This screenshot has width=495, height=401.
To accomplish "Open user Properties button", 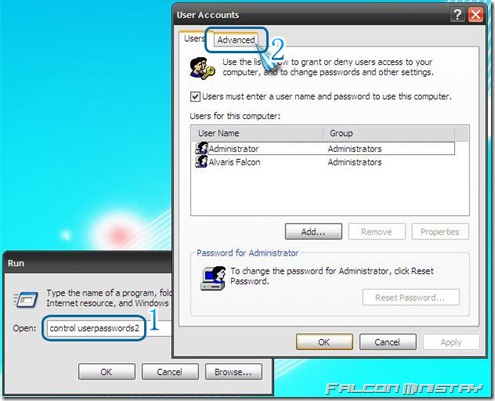I will tap(440, 232).
